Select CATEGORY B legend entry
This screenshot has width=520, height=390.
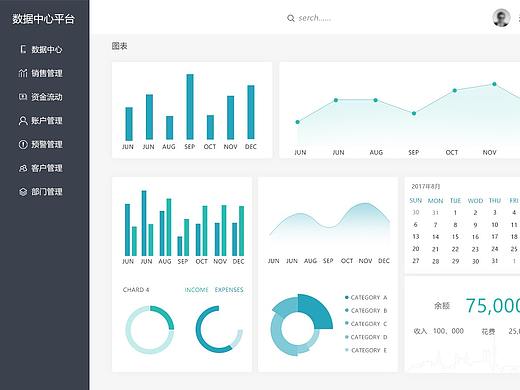pos(366,311)
